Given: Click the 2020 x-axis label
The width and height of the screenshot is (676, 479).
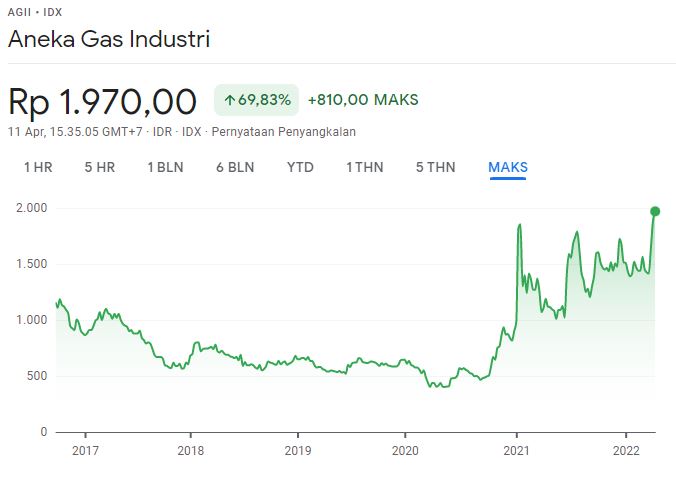Looking at the screenshot, I should coord(405,451).
